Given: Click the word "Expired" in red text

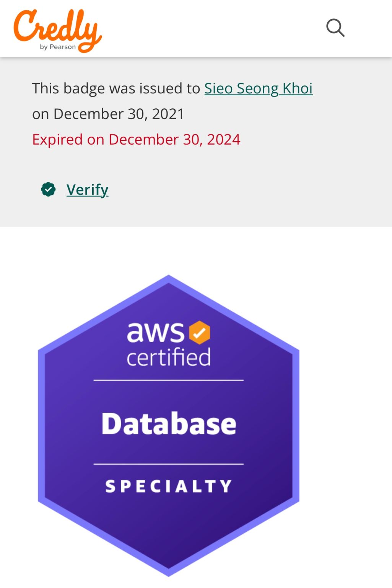Looking at the screenshot, I should pyautogui.click(x=57, y=140).
